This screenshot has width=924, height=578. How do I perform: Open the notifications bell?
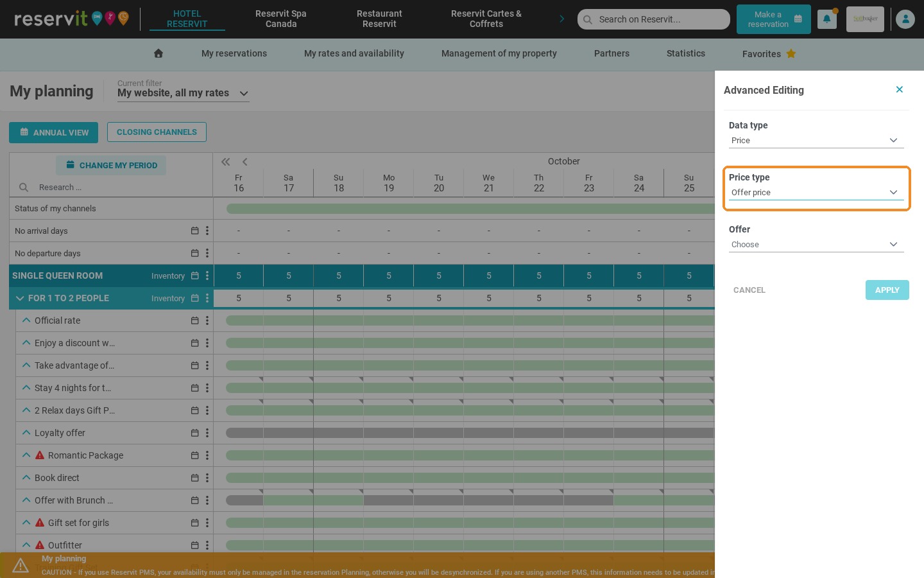tap(826, 19)
